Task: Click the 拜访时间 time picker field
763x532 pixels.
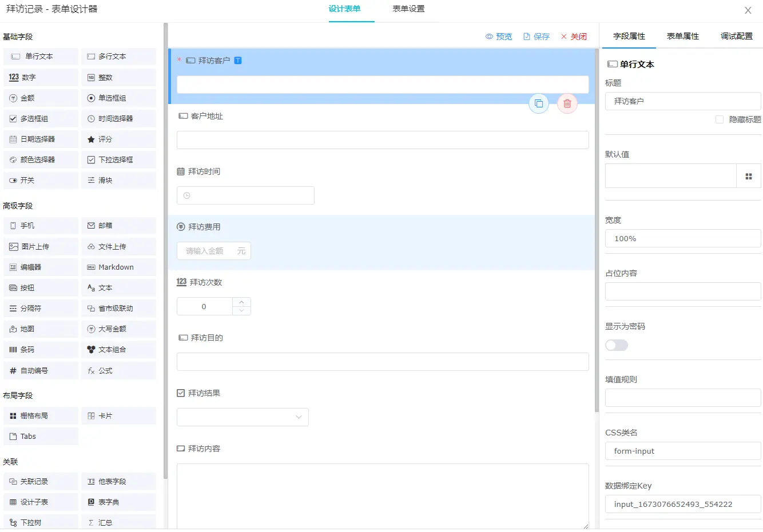Action: (245, 195)
